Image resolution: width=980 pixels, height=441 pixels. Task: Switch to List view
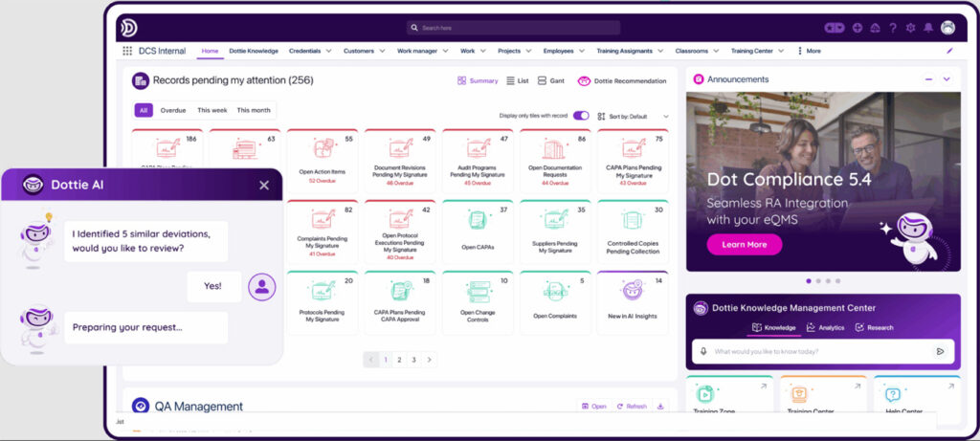[518, 80]
